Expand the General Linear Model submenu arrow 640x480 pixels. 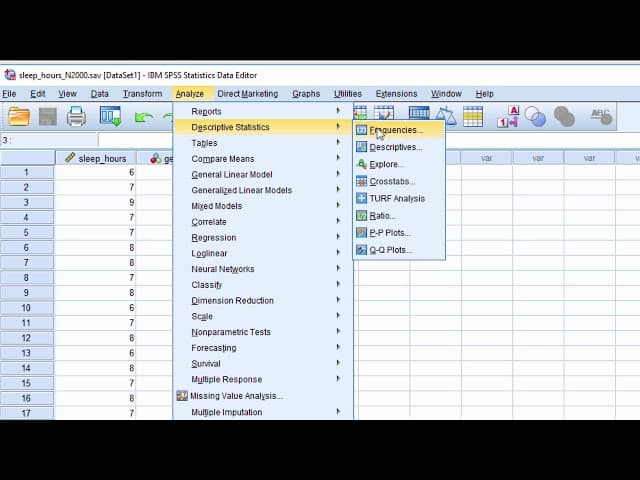(338, 174)
